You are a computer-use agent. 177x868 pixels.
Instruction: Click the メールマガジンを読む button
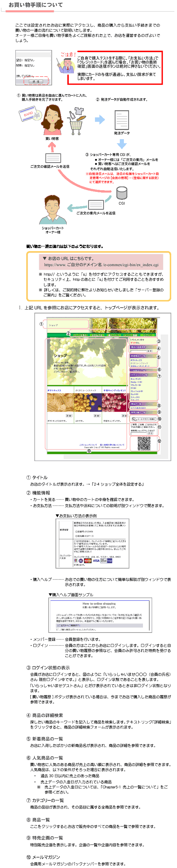click(144, 419)
